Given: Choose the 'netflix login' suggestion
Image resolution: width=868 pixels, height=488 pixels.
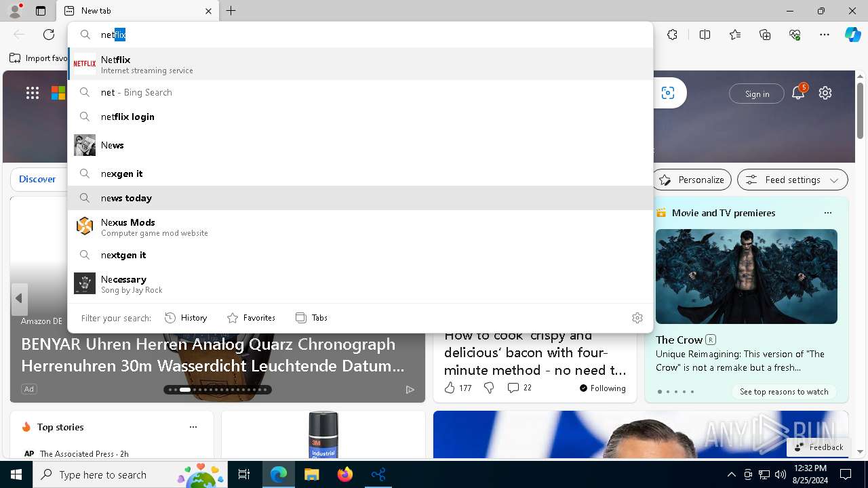Looking at the screenshot, I should pos(361,117).
